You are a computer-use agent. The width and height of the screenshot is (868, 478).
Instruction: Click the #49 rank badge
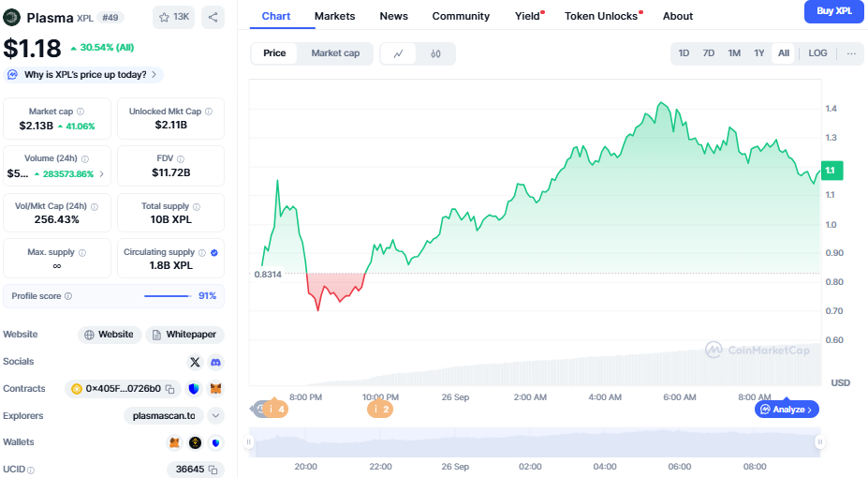coord(110,18)
